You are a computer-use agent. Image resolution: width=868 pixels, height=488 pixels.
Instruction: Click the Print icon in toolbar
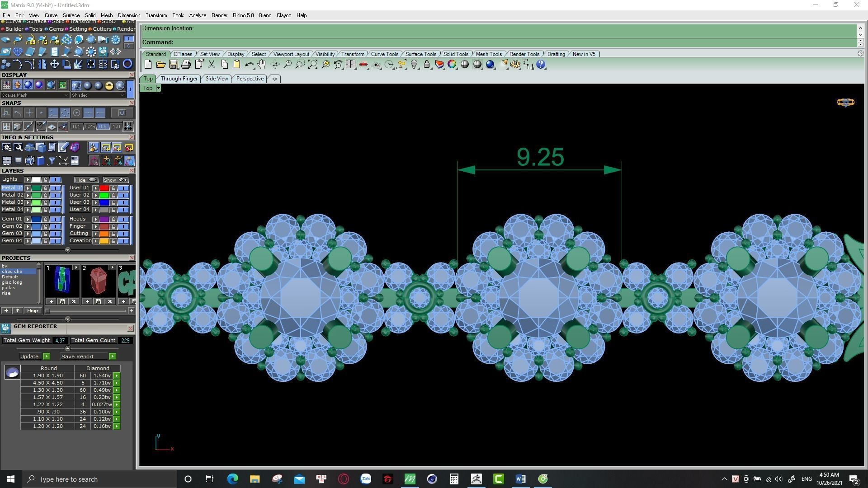186,65
